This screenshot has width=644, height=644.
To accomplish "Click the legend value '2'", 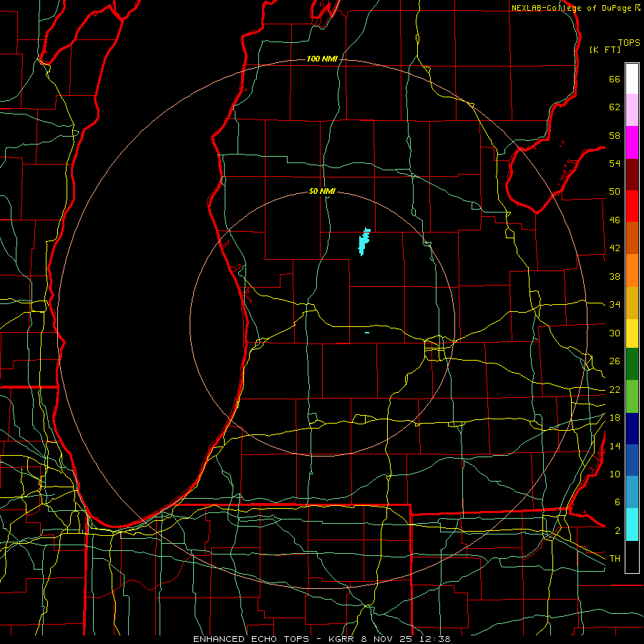I will click(617, 531).
